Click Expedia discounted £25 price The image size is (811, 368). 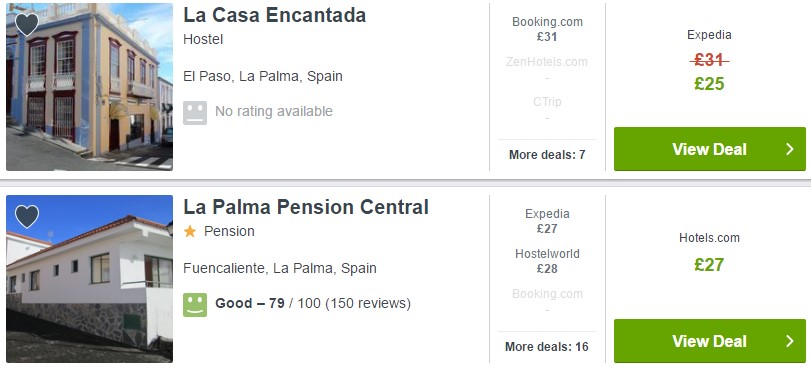709,84
